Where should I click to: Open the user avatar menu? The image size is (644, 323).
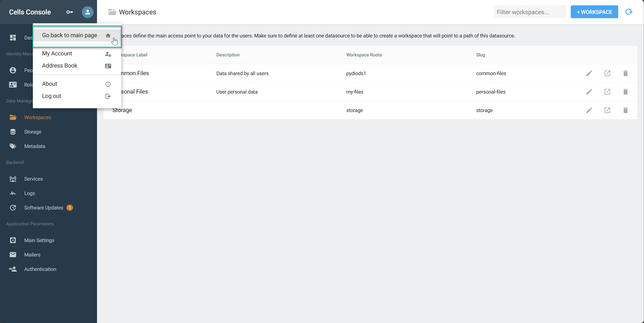point(87,12)
